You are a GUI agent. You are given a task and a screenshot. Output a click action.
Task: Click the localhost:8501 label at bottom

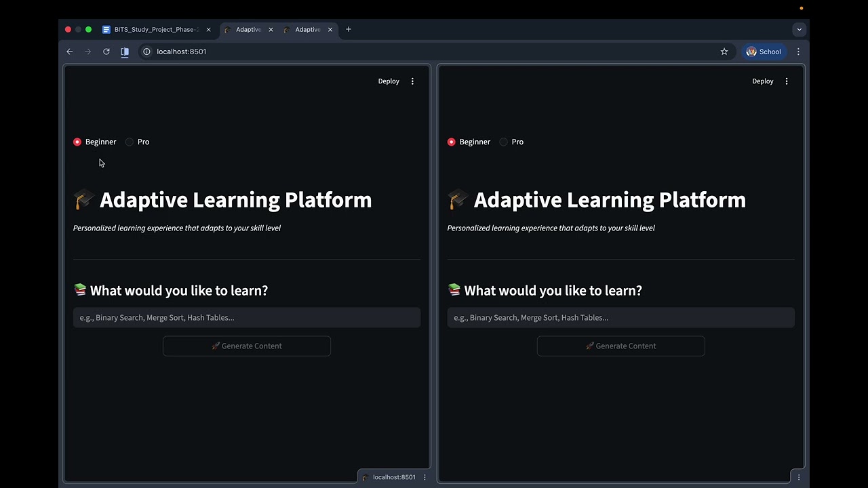394,477
